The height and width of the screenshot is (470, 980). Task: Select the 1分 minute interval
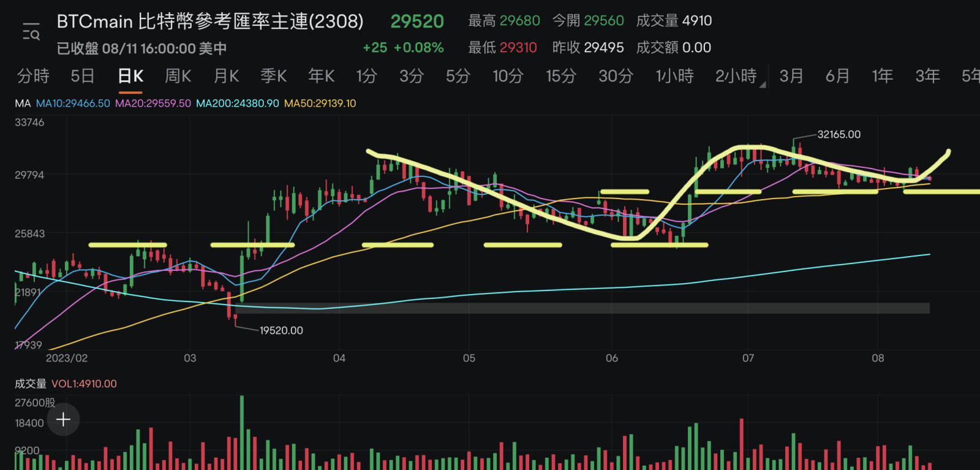point(367,76)
